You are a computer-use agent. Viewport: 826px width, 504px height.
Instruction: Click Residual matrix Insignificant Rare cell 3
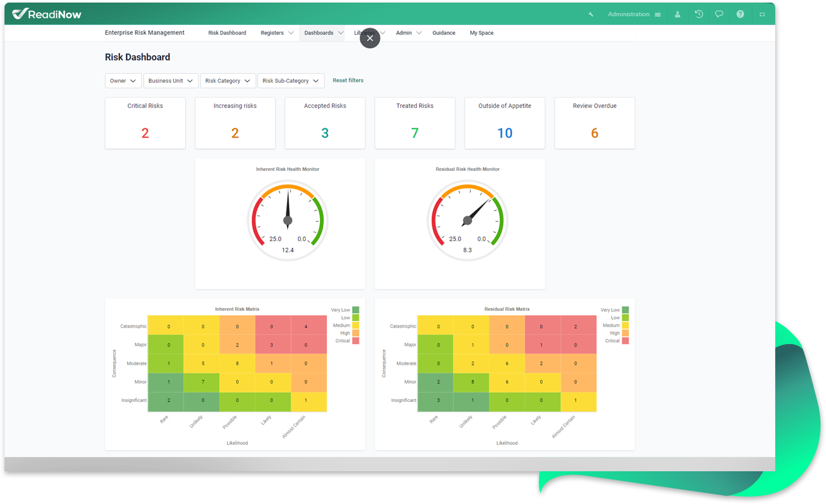click(435, 401)
